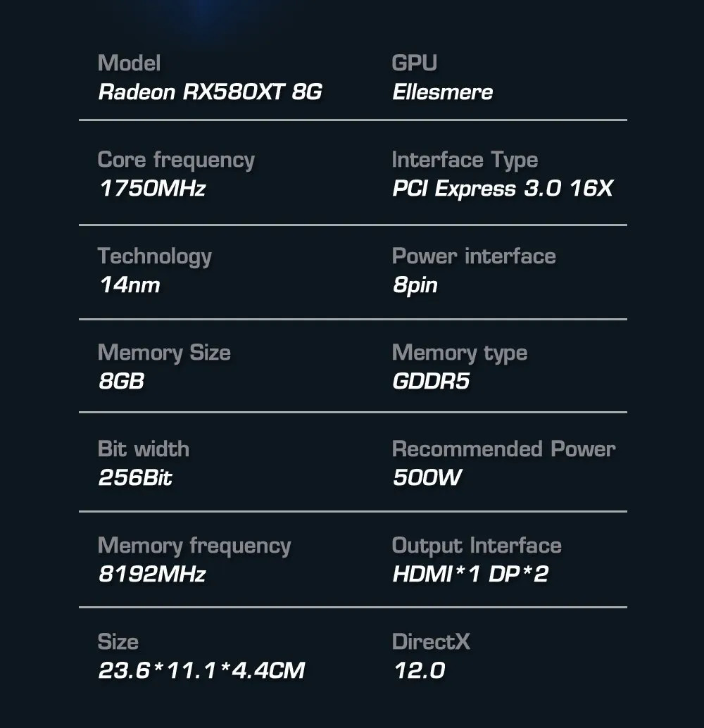Select the 1750MHz core frequency value
Viewport: 704px width, 728px height.
[x=152, y=189]
